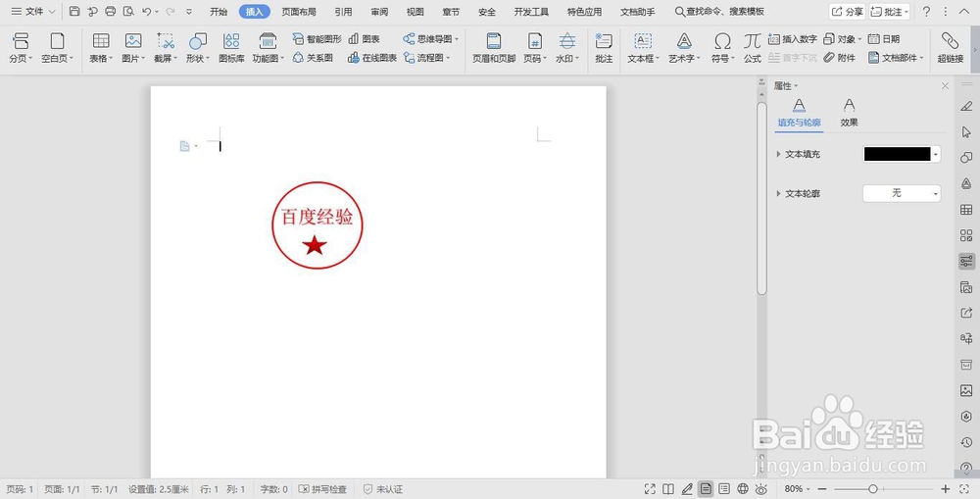The image size is (980, 499).
Task: Expand the 文本填充 section
Action: point(798,154)
